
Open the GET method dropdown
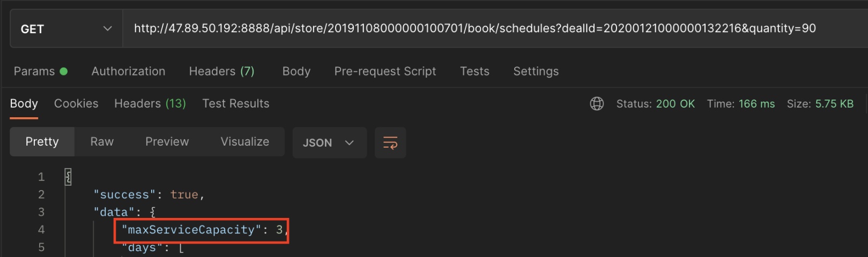pos(66,29)
